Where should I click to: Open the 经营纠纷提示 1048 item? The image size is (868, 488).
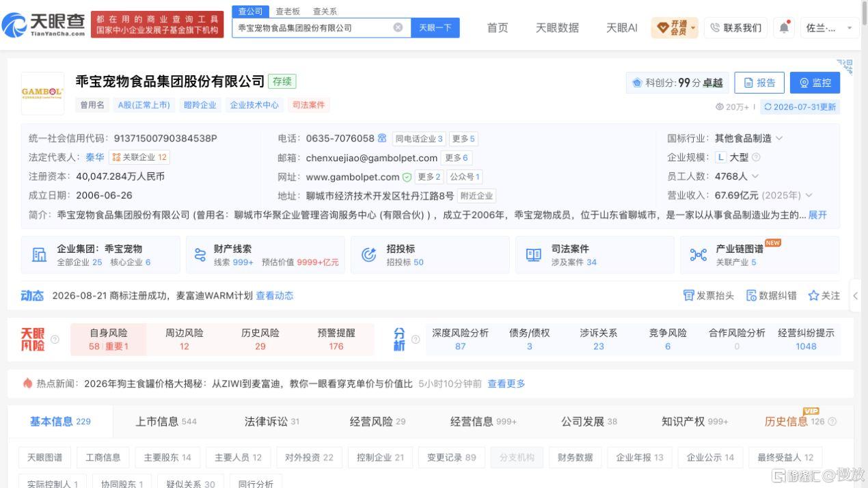pyautogui.click(x=806, y=339)
